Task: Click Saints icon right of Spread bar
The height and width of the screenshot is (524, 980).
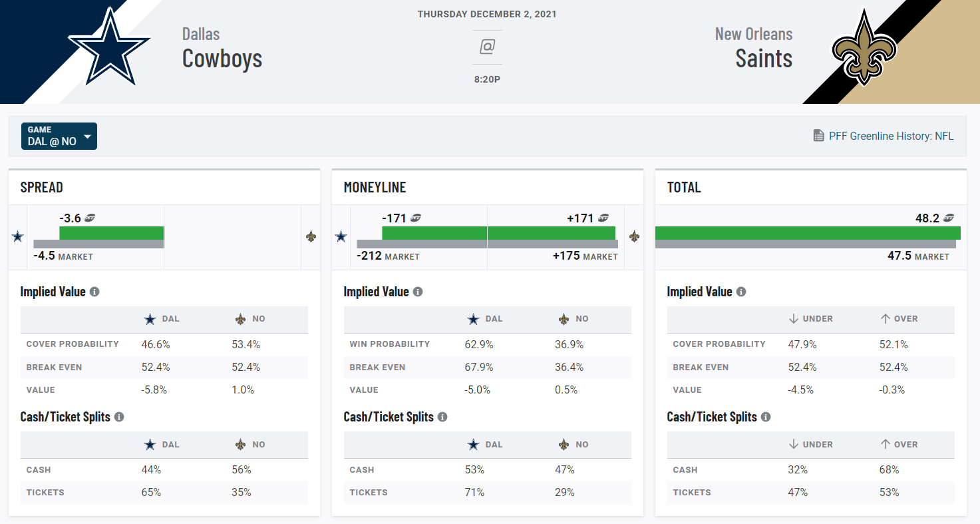Action: [311, 236]
